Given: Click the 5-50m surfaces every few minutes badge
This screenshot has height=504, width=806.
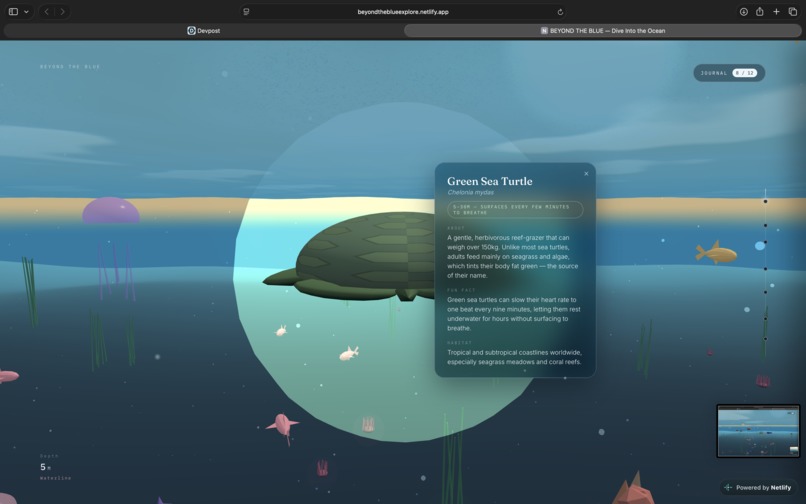Looking at the screenshot, I should point(515,209).
